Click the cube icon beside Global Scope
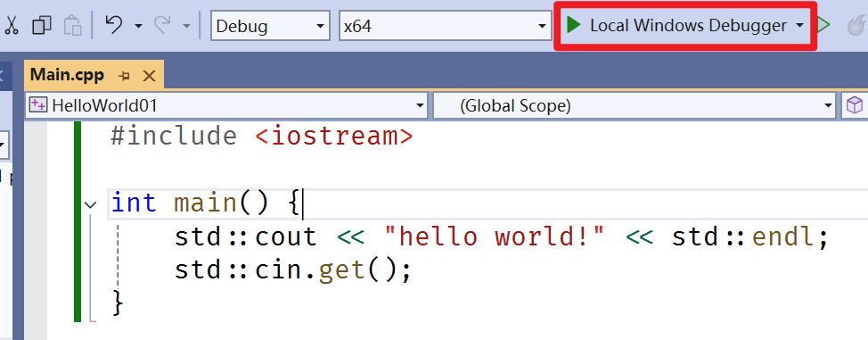 (x=856, y=104)
